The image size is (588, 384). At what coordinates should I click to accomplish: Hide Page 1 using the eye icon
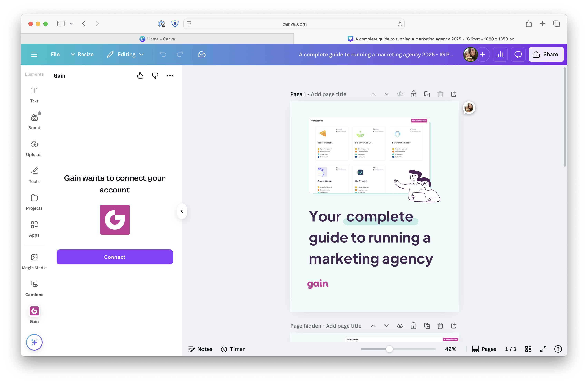[x=400, y=94]
